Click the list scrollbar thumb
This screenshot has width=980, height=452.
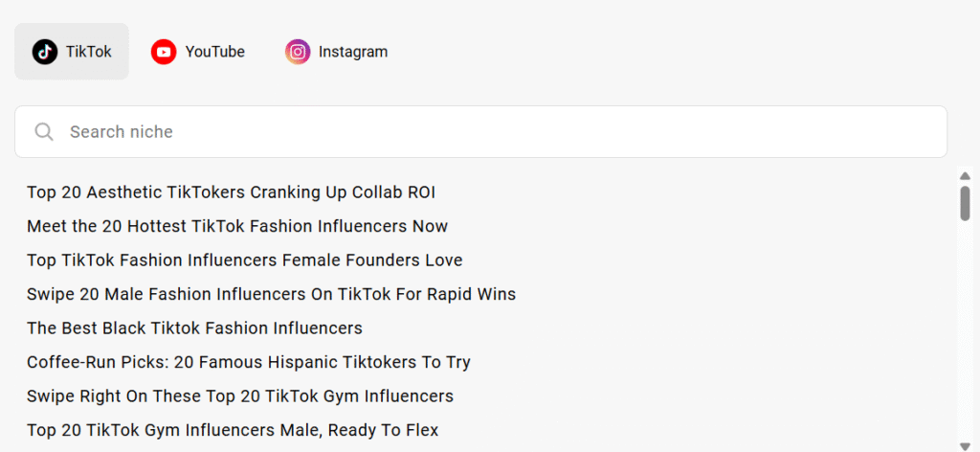click(965, 203)
